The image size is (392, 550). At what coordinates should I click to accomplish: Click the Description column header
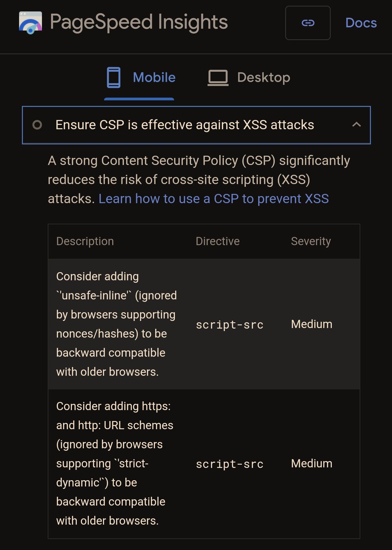tap(85, 241)
